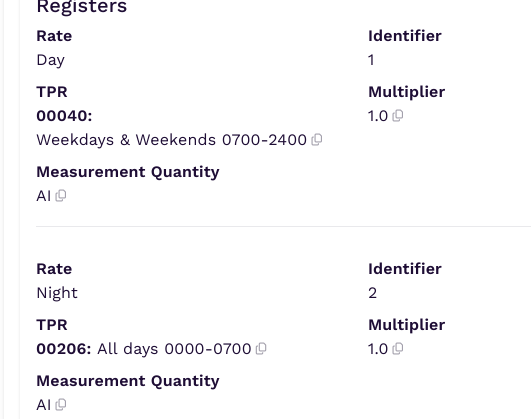
Task: Click the AI value under Night register
Action: pyautogui.click(x=44, y=405)
